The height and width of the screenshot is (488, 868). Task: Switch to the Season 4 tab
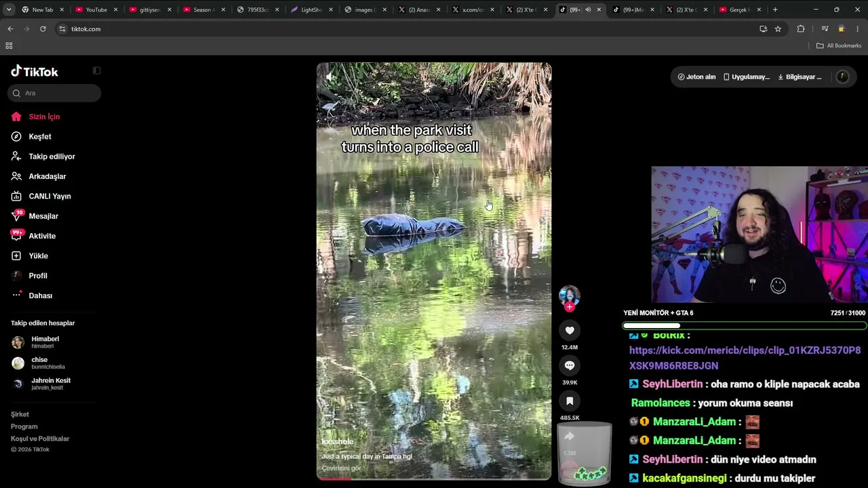pos(203,9)
